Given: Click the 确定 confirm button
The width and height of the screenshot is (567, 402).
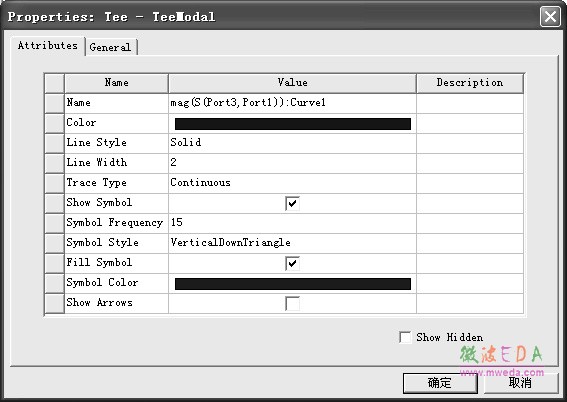Looking at the screenshot, I should tap(440, 383).
